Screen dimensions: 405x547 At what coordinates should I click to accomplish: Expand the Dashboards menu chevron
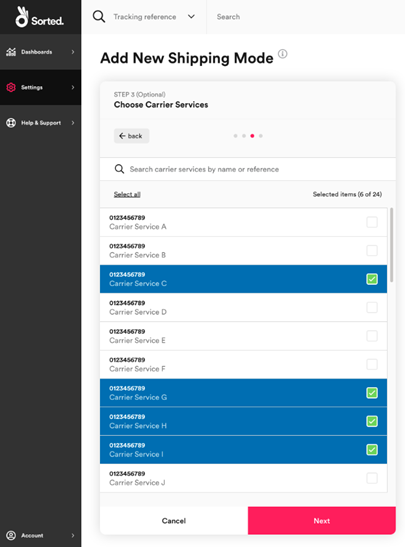[x=73, y=52]
